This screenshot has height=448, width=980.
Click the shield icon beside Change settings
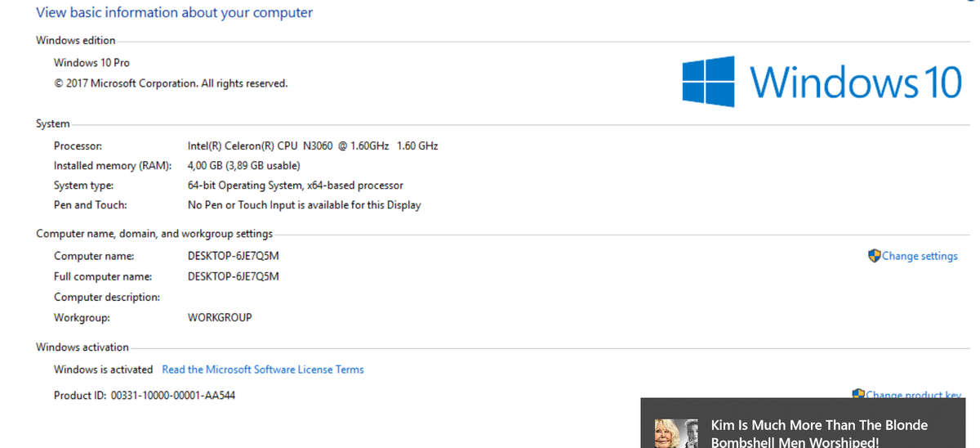tap(874, 256)
